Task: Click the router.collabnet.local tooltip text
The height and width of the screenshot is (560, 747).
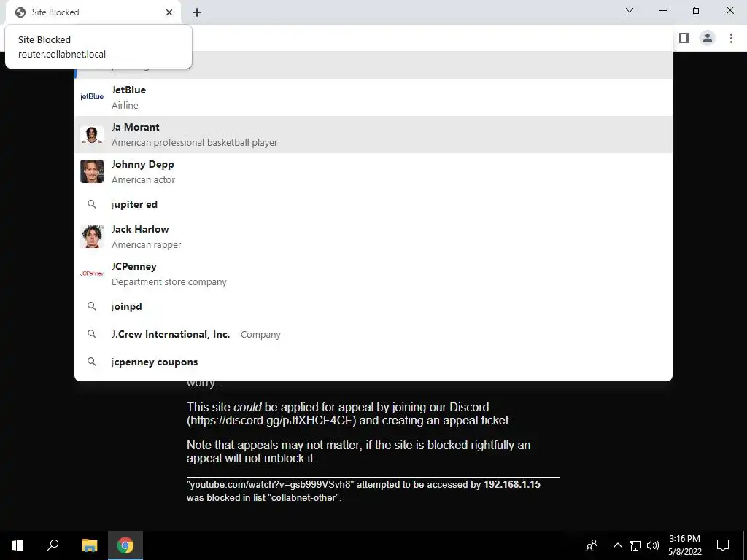Action: point(62,54)
